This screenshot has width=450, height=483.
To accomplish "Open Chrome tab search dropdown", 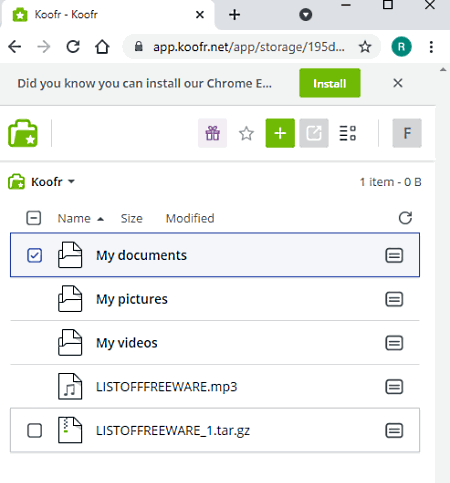I will pos(306,15).
